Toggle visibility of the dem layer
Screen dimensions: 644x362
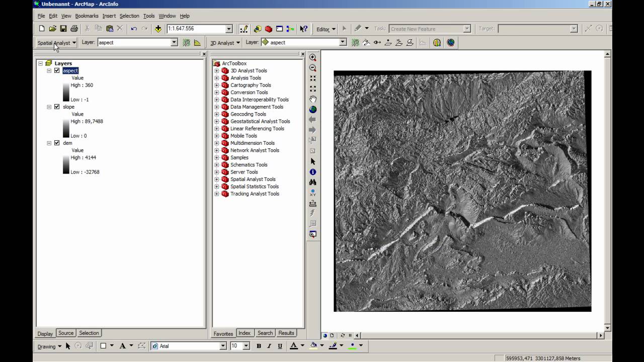(x=57, y=143)
